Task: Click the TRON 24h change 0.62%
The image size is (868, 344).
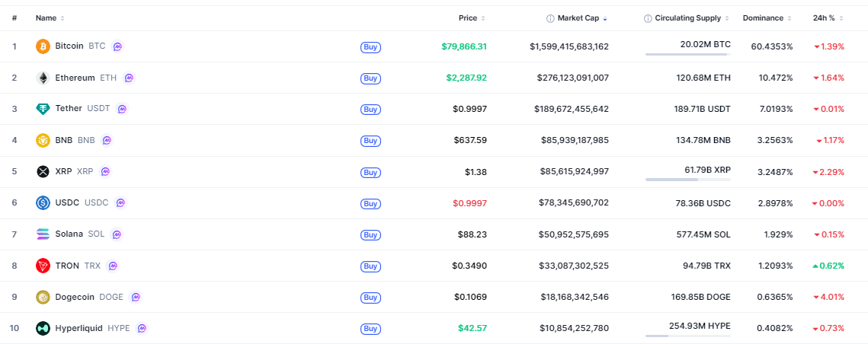Action: [828, 266]
